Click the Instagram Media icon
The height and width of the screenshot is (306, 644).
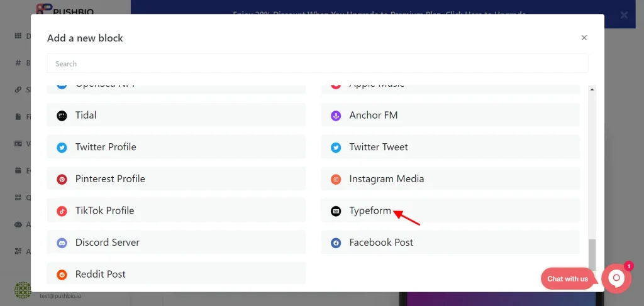coord(336,179)
